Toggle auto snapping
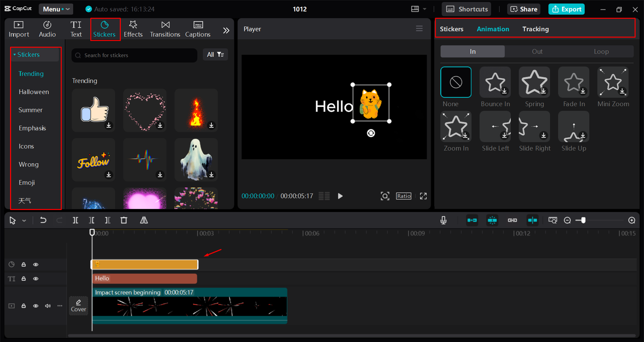This screenshot has height=342, width=644. [x=492, y=220]
